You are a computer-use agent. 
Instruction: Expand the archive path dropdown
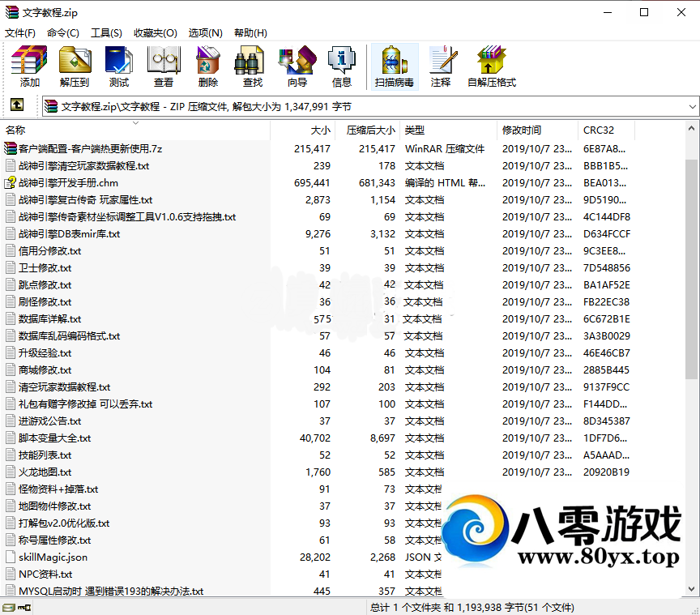692,106
